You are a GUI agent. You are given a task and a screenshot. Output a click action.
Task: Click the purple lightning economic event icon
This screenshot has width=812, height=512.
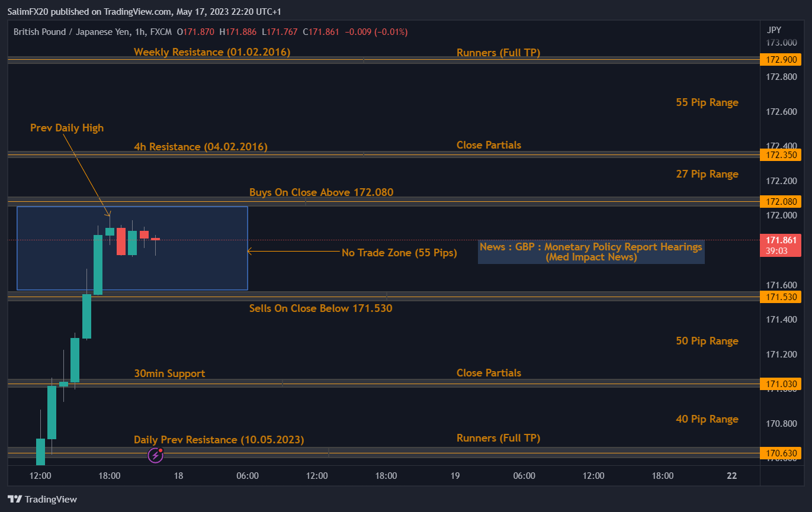(155, 455)
